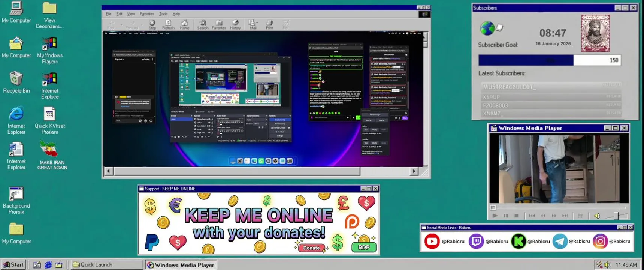Click the system tray volume icon

tap(607, 265)
